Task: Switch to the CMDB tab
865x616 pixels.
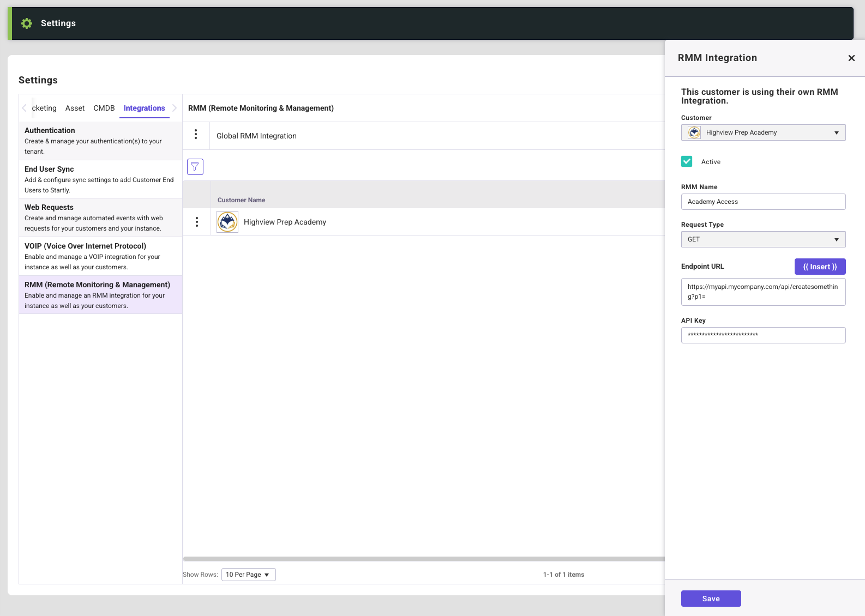Action: [104, 108]
